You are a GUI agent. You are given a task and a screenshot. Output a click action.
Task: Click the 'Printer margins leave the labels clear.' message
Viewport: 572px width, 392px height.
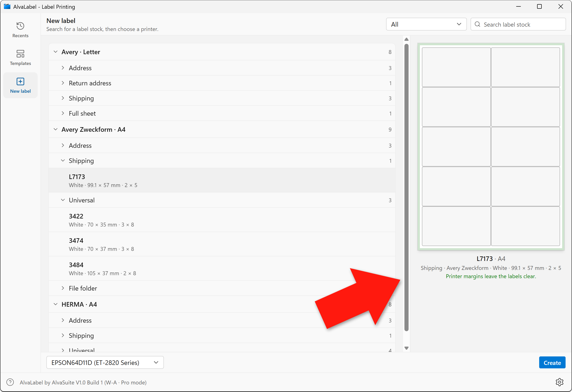point(491,276)
